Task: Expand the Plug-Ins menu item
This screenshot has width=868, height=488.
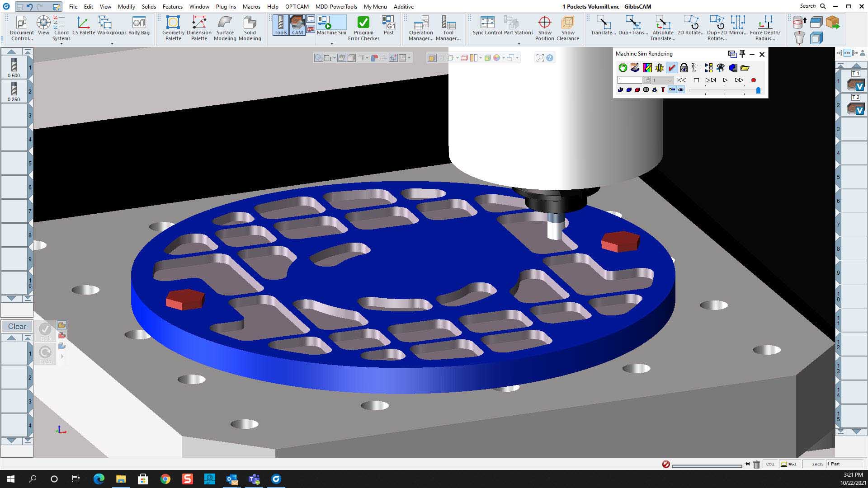Action: (225, 7)
